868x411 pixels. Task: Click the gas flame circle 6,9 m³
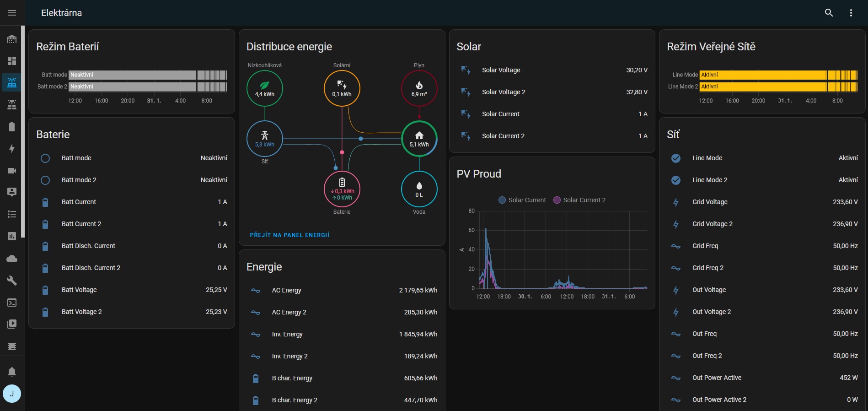click(x=419, y=88)
